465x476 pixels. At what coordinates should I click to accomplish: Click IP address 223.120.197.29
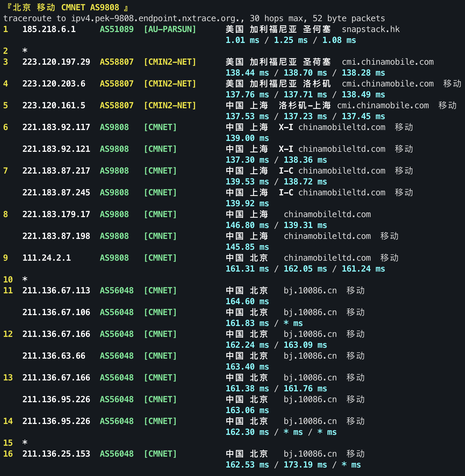pos(56,62)
